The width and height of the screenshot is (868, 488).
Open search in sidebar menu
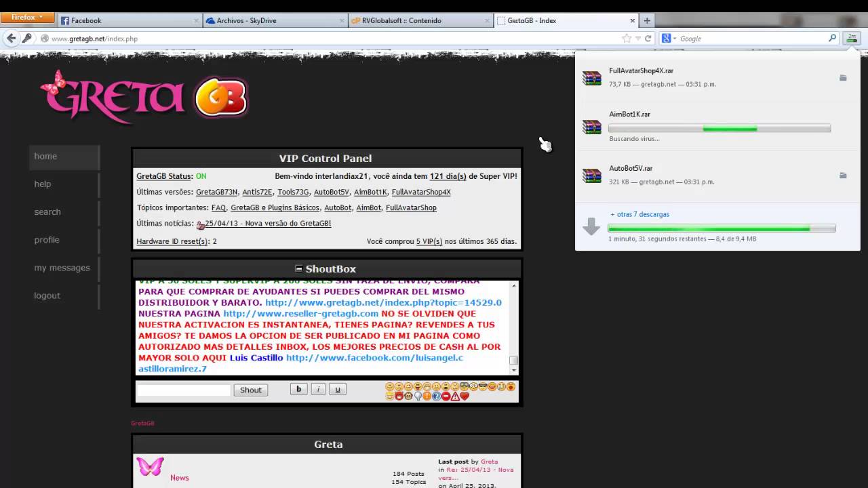(64, 212)
